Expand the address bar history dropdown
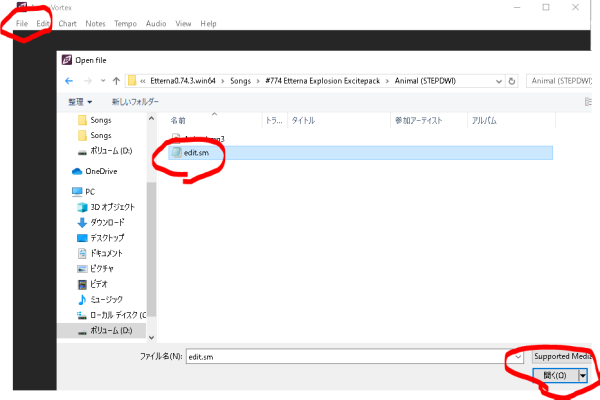The width and height of the screenshot is (600, 400). pyautogui.click(x=497, y=81)
